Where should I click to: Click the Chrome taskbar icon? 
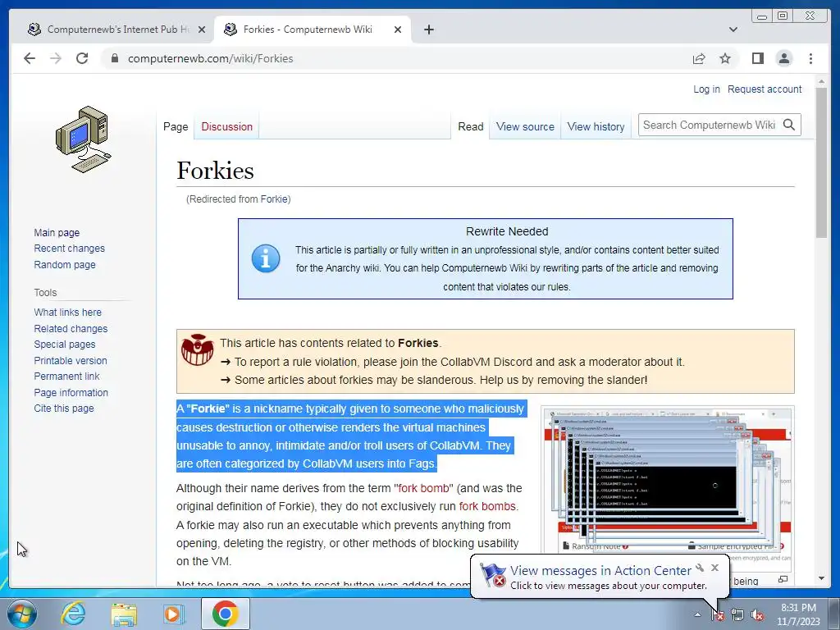pyautogui.click(x=225, y=614)
